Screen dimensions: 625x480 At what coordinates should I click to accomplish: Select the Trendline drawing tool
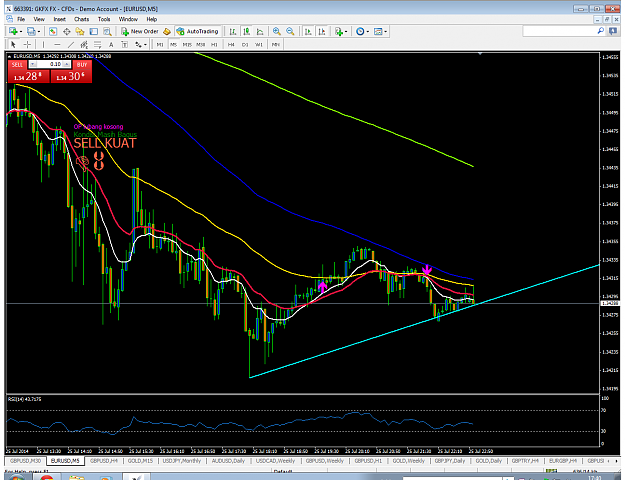click(x=71, y=44)
